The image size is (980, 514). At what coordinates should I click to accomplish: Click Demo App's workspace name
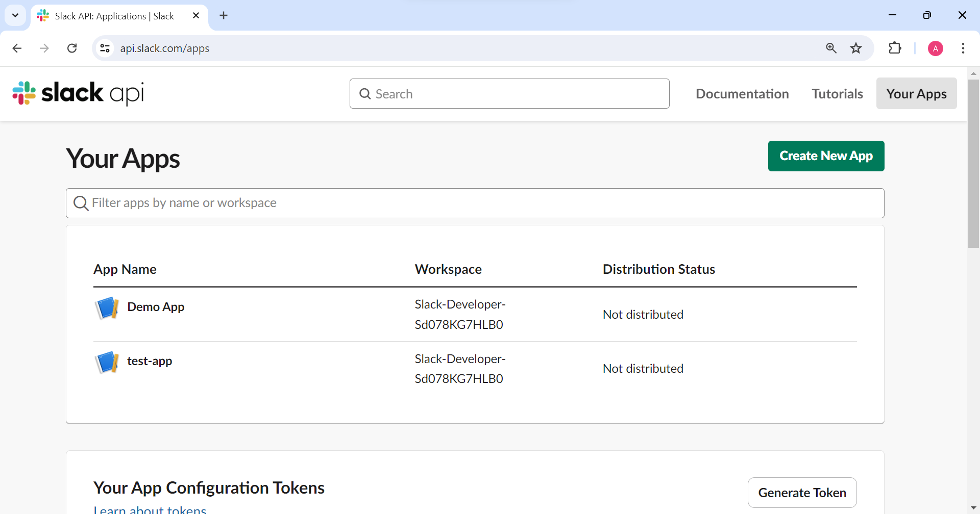[460, 315]
